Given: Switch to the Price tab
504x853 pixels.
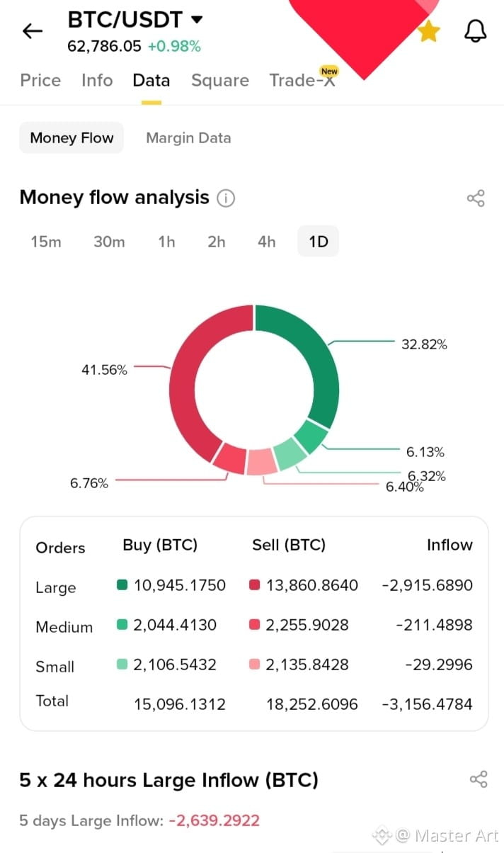Looking at the screenshot, I should point(40,81).
